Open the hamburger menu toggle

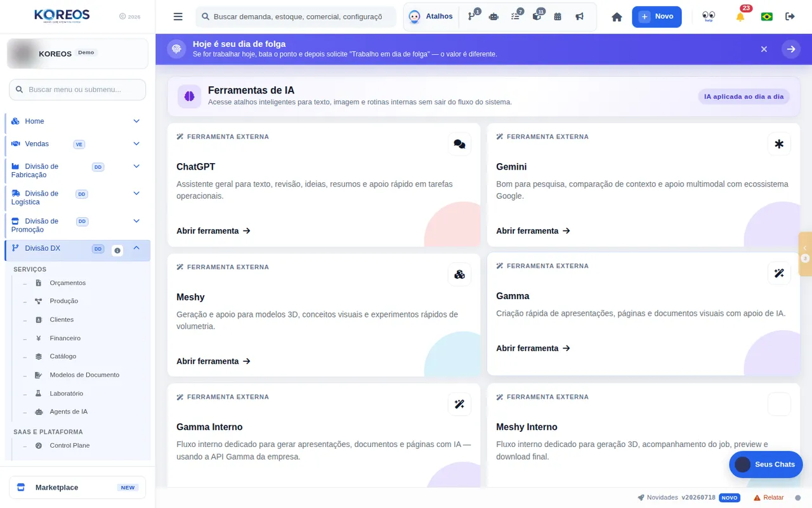(178, 17)
